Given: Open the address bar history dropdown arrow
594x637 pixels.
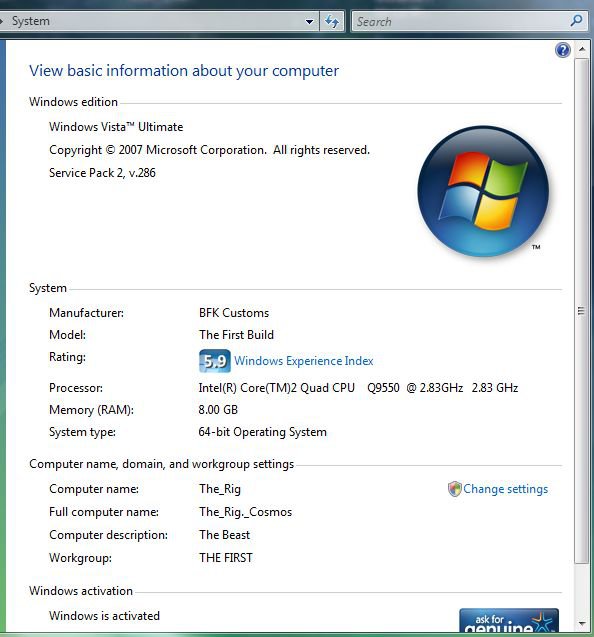Looking at the screenshot, I should [309, 22].
